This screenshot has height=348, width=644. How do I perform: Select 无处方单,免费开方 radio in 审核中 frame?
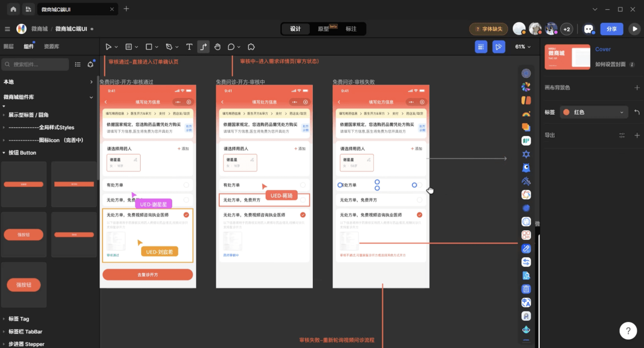(303, 200)
